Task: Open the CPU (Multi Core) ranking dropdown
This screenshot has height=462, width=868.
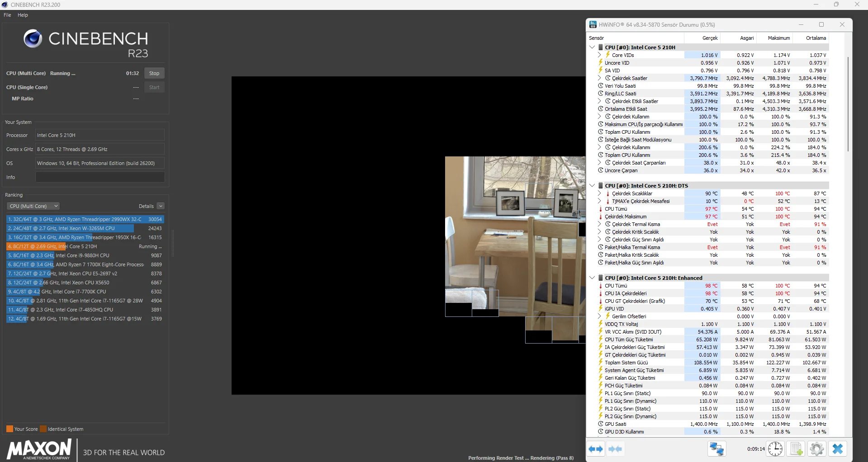Action: click(x=33, y=206)
